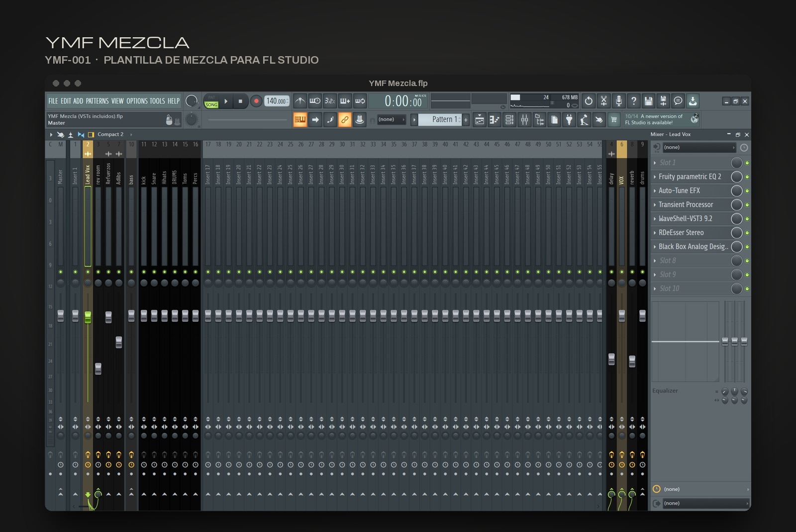Viewport: 796px width, 532px height.
Task: Toggle the metronome icon
Action: (x=300, y=101)
